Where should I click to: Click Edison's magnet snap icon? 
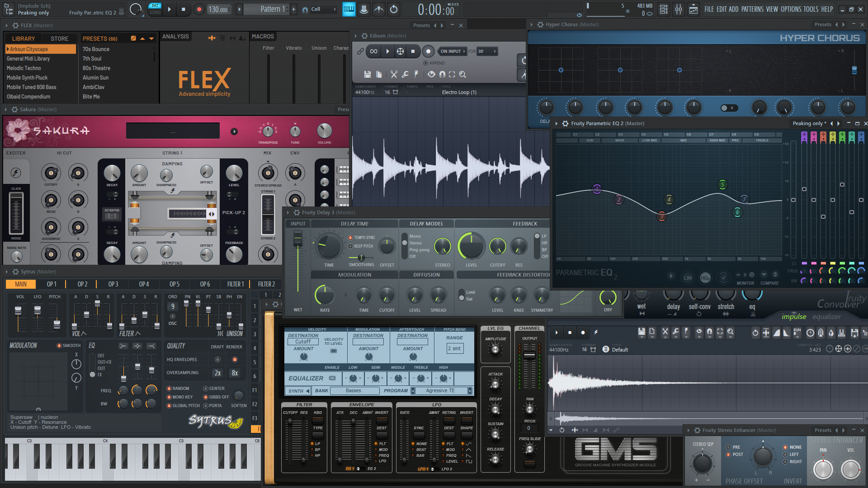pos(442,74)
